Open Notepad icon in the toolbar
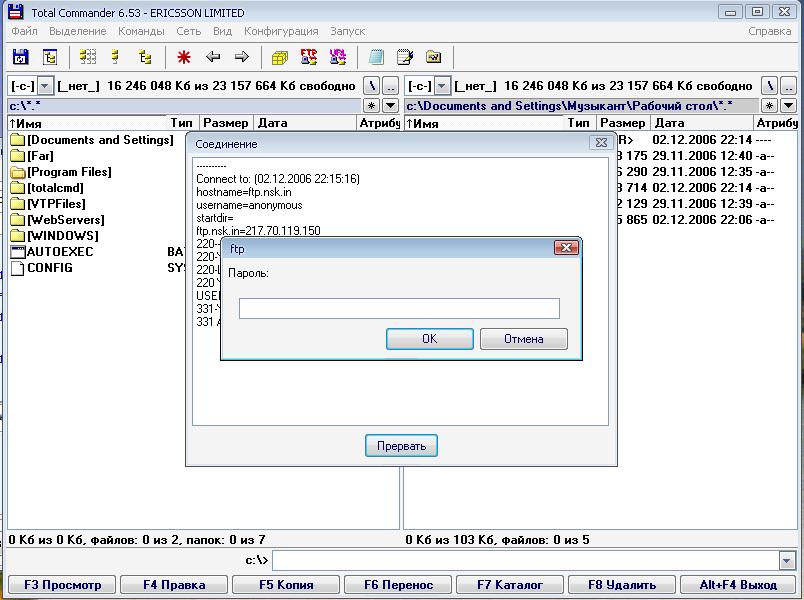Viewport: 804px width, 600px height. click(x=405, y=57)
